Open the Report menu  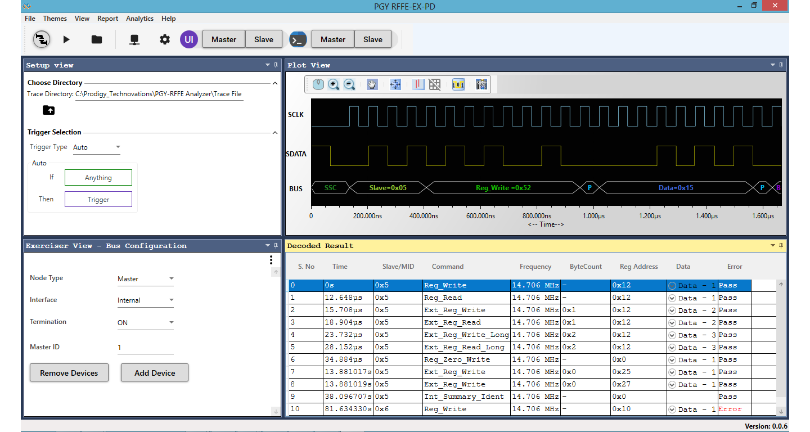click(x=107, y=19)
